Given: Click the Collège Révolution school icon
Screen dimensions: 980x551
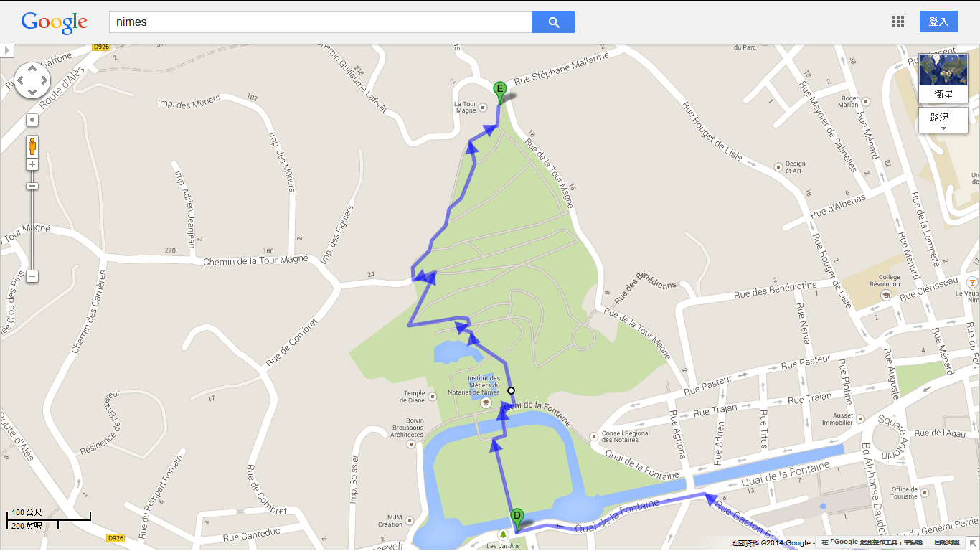Looking at the screenshot, I should coord(886,294).
